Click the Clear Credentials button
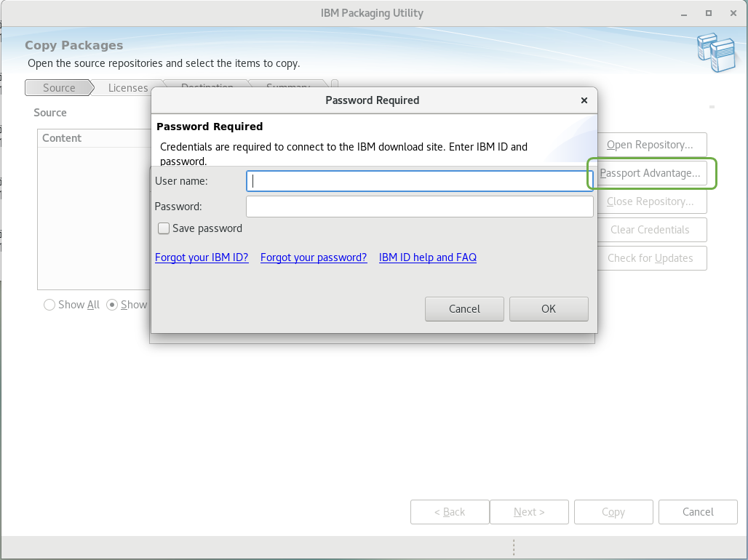 pyautogui.click(x=652, y=230)
